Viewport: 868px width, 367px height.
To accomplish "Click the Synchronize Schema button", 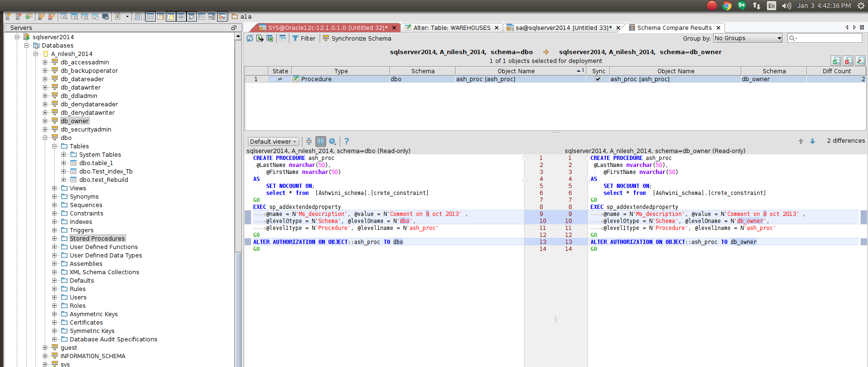I will tap(357, 39).
